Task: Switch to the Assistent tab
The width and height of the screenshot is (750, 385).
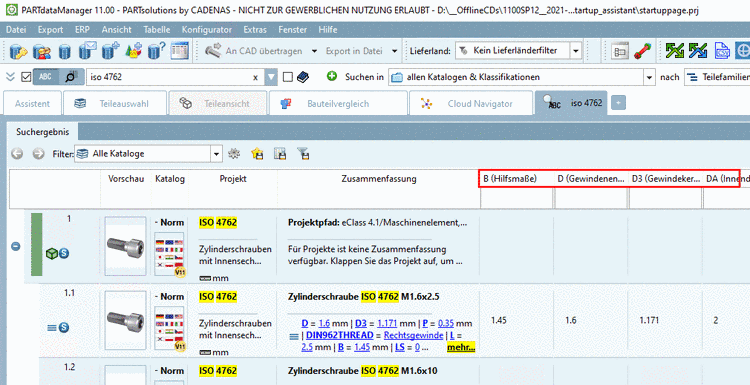Action: (32, 103)
